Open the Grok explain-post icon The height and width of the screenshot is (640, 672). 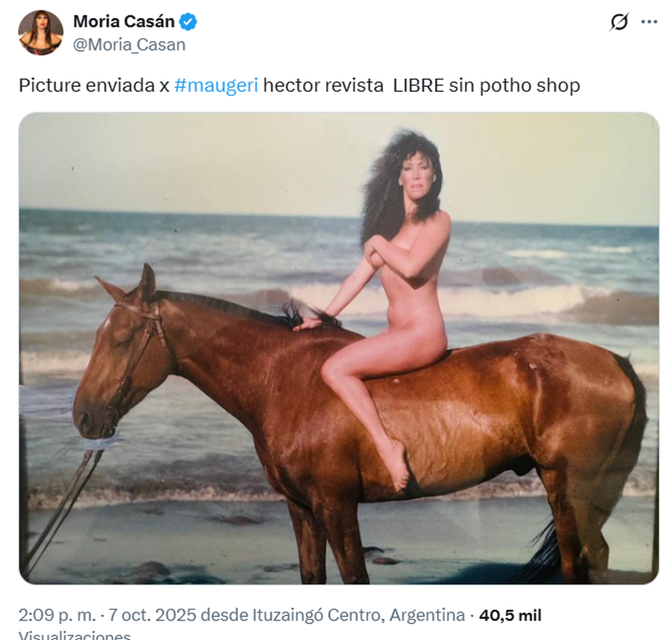(619, 22)
